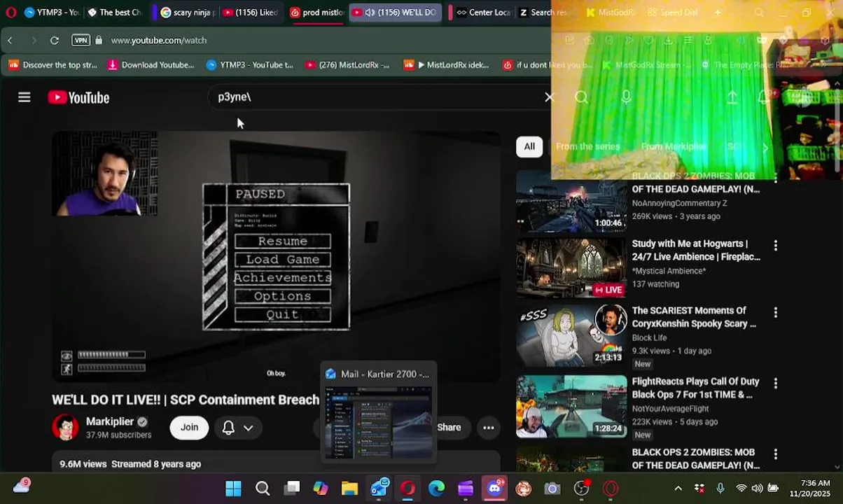The image size is (843, 504).
Task: Open Camera app on taskbar
Action: click(x=552, y=488)
